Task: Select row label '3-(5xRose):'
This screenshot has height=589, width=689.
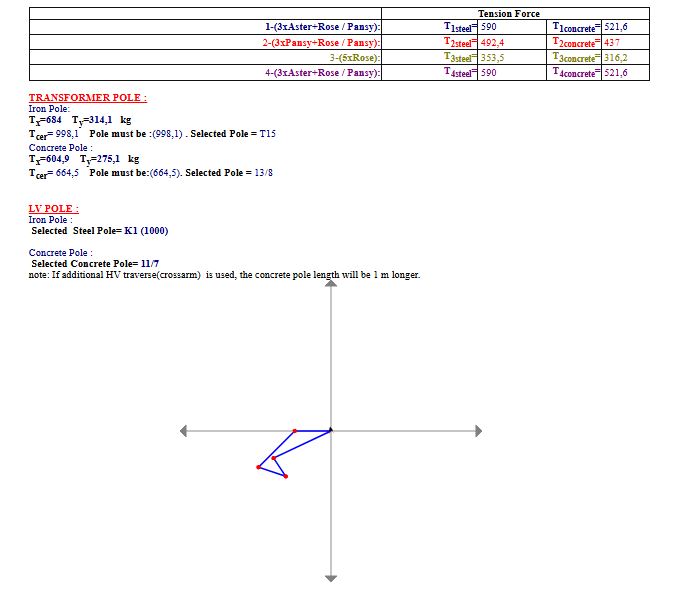Action: click(x=355, y=58)
